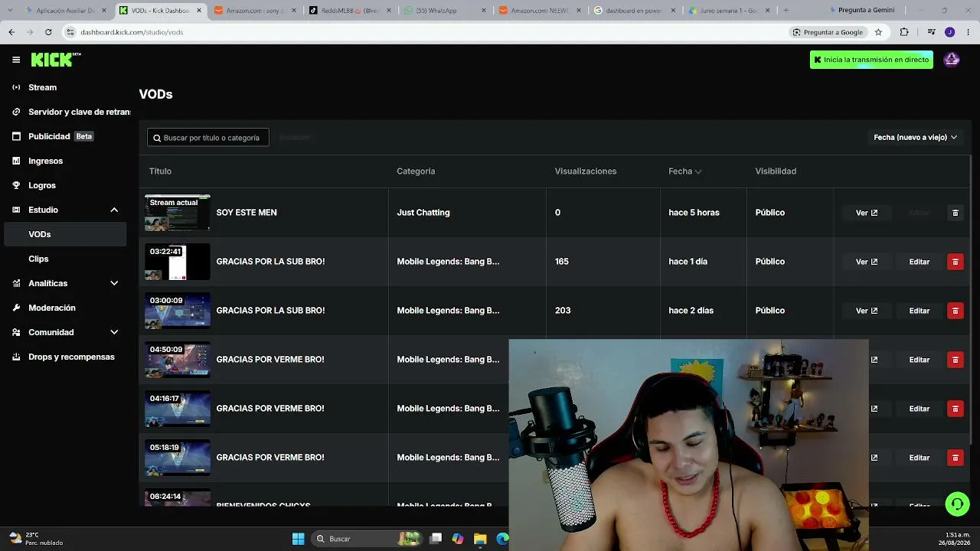Focus the Buscar por título search field
Screen dimensions: 980x551
[208, 138]
